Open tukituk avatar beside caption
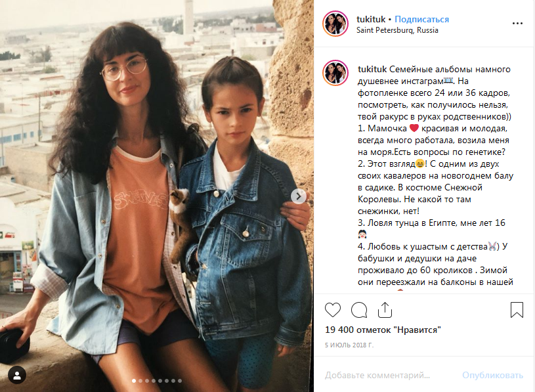Viewport: 535px width, 392px height. tap(335, 73)
